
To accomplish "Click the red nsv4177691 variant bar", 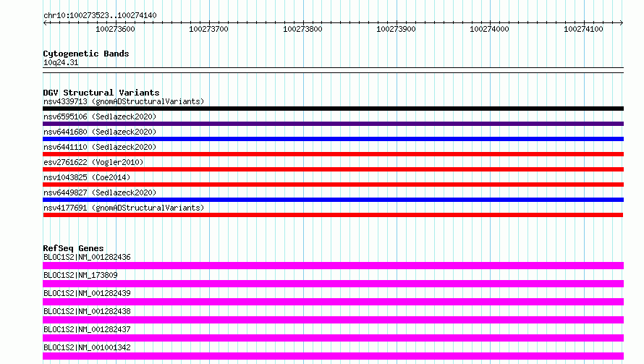I will coord(333,215).
